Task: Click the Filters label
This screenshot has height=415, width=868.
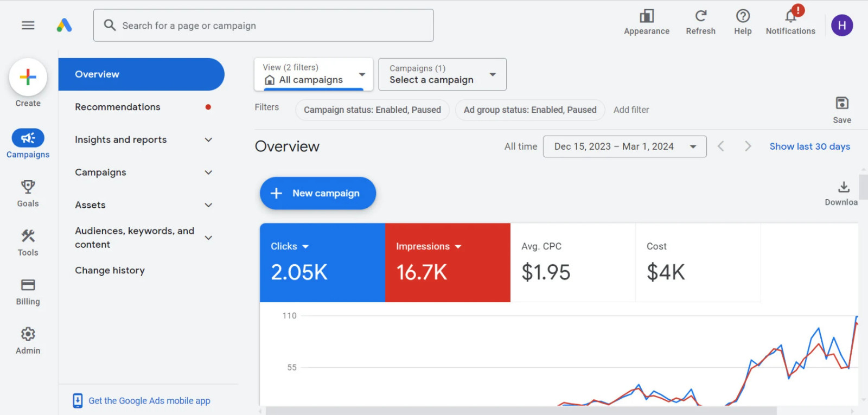Action: [267, 107]
